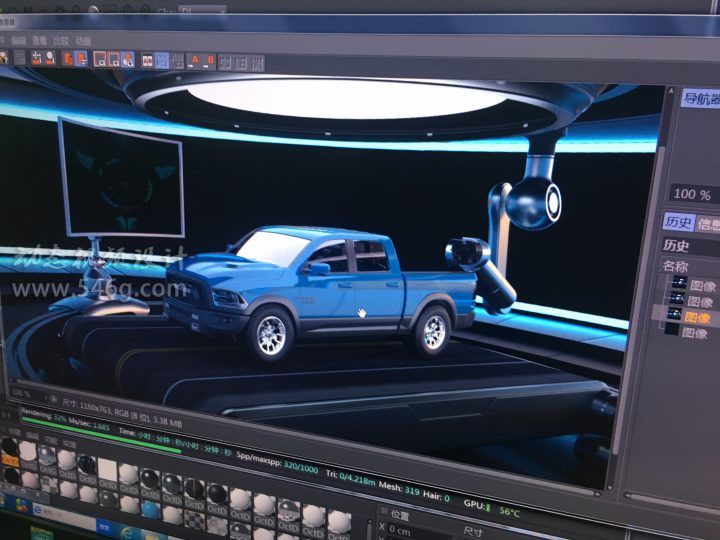
Task: Switch to the 导航器 tab
Action: coord(700,98)
